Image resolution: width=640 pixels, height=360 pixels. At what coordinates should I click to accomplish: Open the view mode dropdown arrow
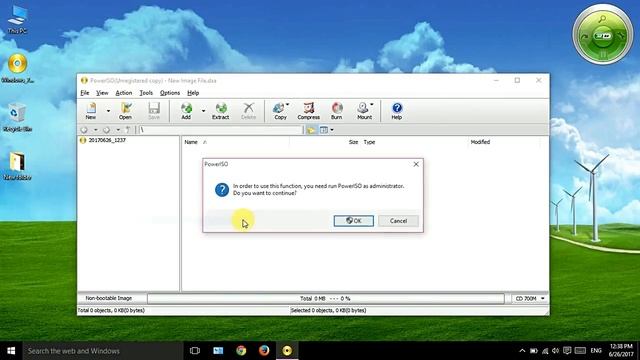[x=332, y=130]
